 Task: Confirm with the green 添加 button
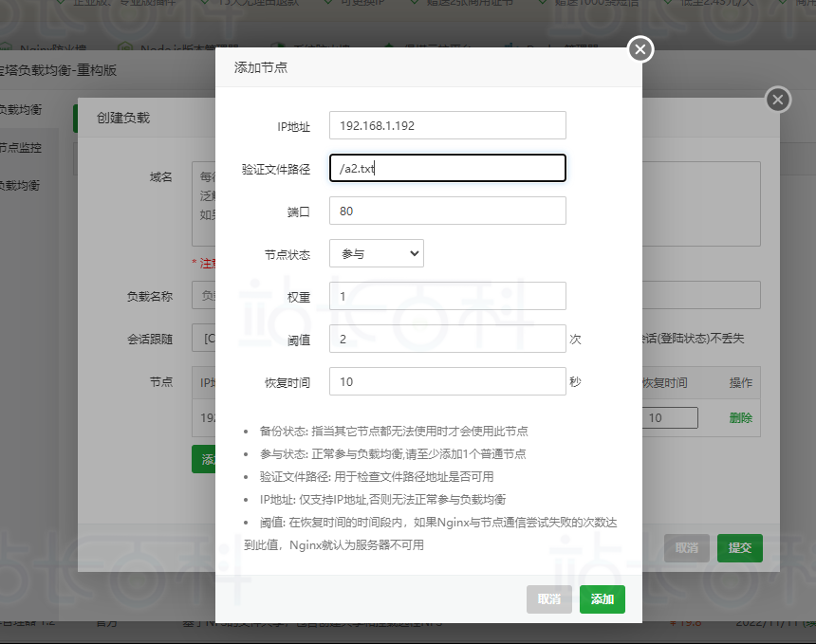point(602,599)
